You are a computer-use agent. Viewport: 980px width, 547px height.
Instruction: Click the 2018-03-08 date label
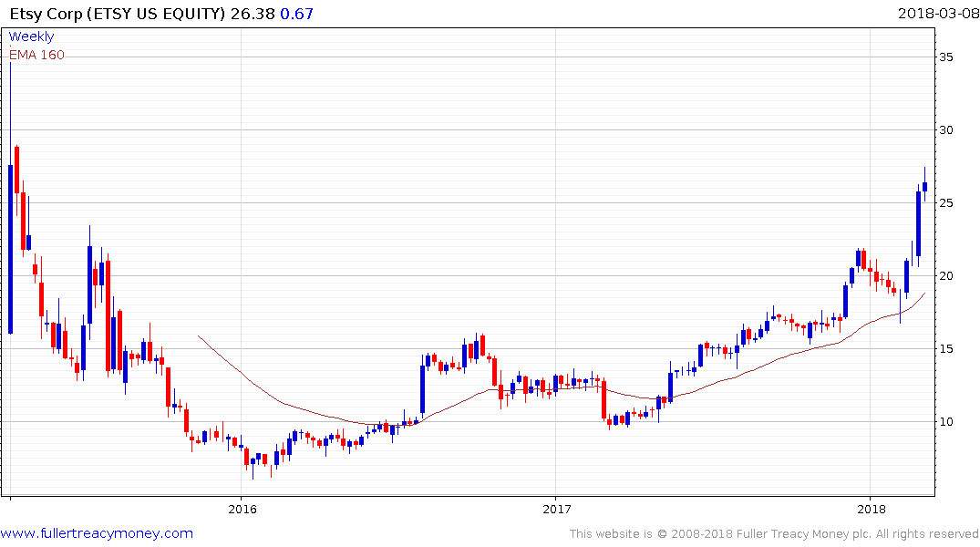pyautogui.click(x=938, y=13)
